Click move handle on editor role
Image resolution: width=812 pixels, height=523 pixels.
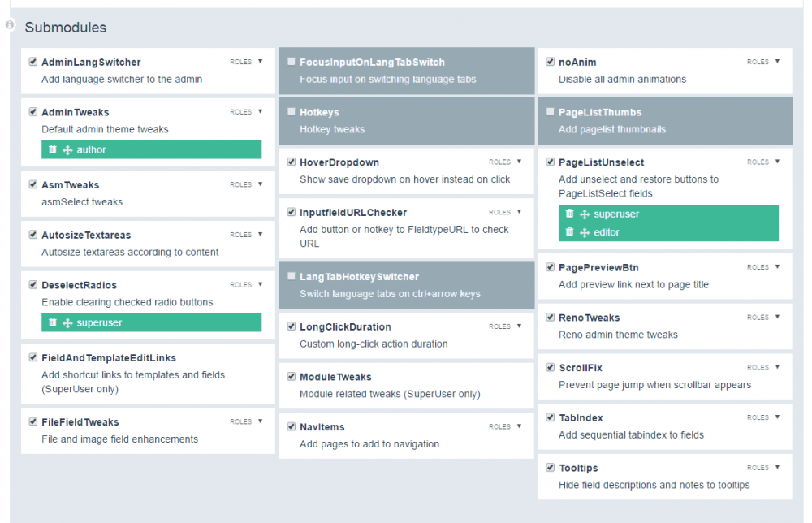tap(585, 233)
